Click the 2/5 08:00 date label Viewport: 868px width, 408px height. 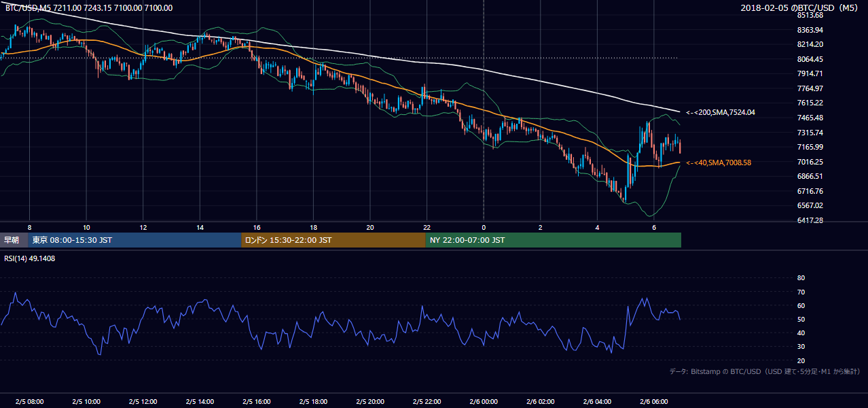(29, 402)
